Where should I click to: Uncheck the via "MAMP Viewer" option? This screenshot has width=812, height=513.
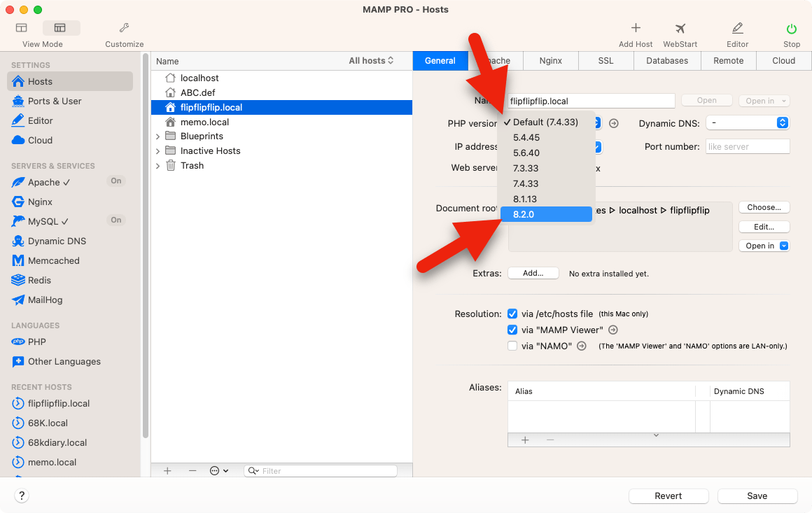[512, 330]
